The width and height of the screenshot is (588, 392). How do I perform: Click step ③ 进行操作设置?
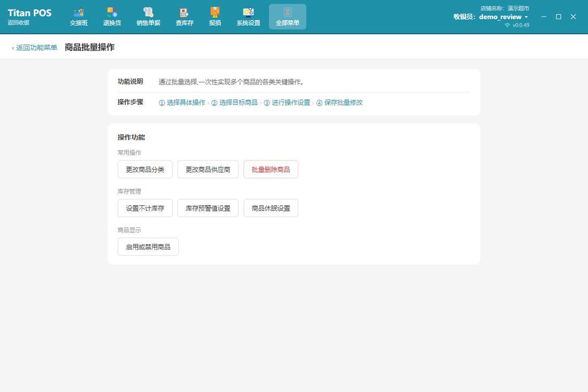point(287,102)
